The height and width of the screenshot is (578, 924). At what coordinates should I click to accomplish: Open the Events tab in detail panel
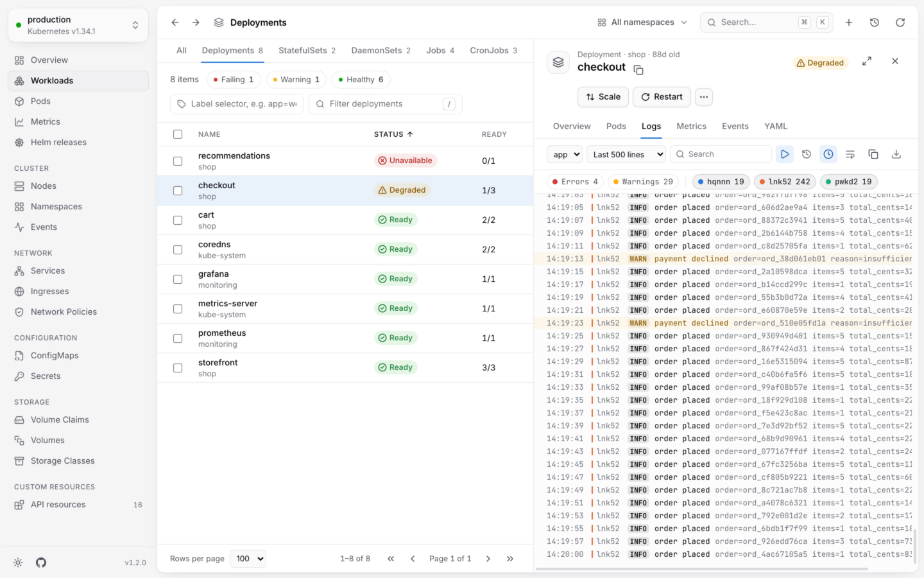[x=735, y=127]
